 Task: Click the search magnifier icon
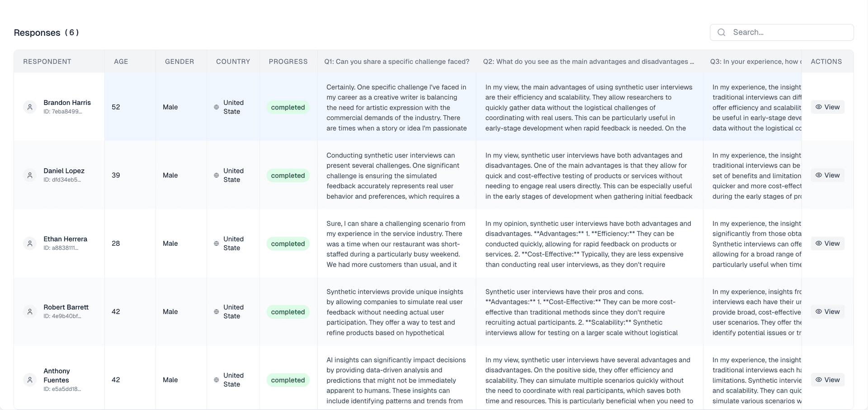coord(721,32)
